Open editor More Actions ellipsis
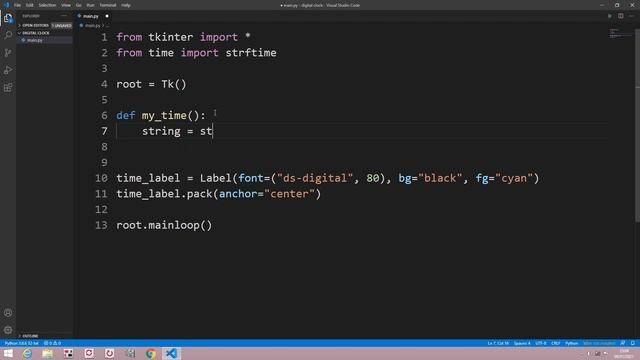This screenshot has height=360, width=640. coord(631,16)
